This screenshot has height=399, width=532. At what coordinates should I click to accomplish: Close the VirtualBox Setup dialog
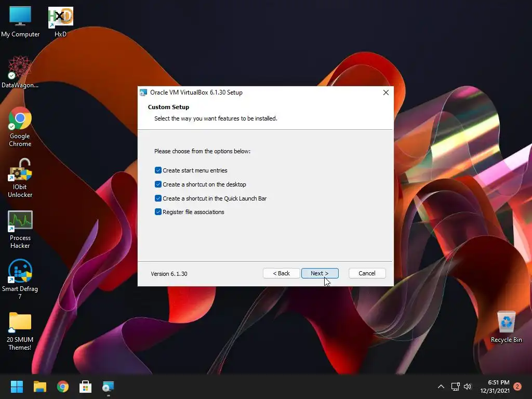[386, 92]
